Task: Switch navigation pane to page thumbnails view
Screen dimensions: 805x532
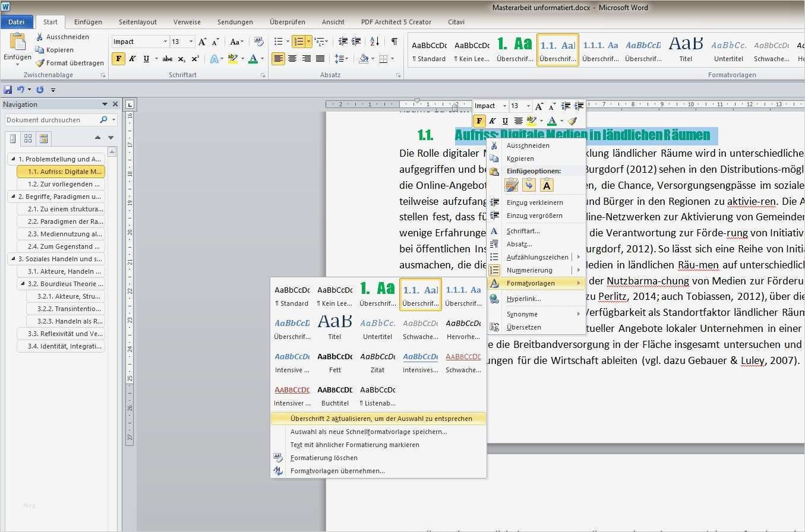Action: (x=28, y=139)
